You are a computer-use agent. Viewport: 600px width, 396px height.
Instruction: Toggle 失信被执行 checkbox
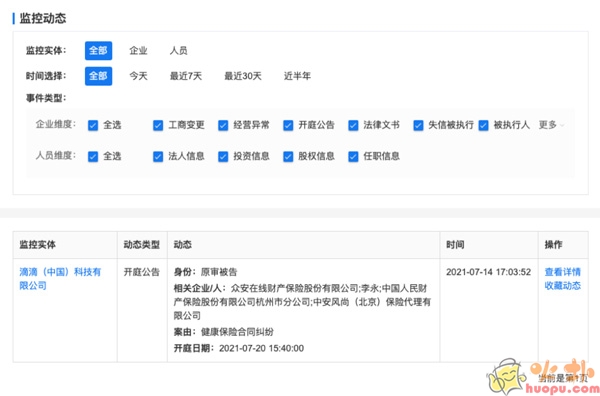click(x=418, y=125)
